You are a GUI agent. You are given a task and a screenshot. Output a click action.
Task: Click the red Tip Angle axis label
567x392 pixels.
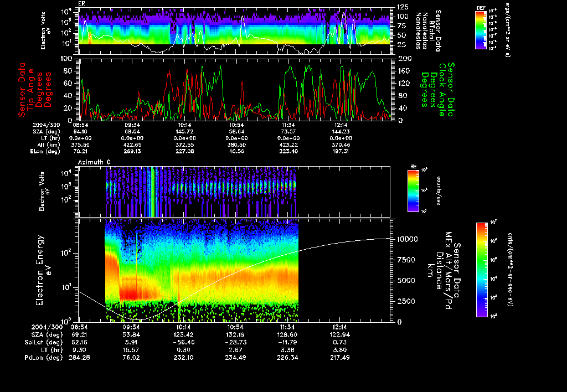35,90
